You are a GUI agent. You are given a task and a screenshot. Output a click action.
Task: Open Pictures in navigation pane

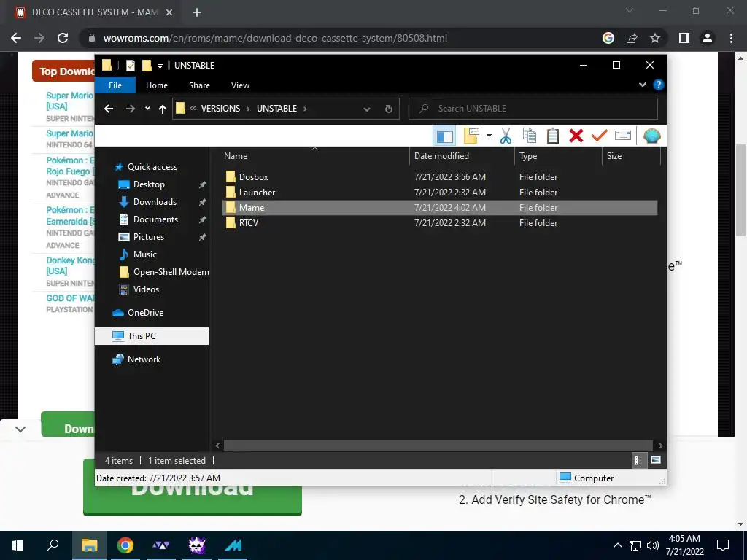[x=148, y=237]
